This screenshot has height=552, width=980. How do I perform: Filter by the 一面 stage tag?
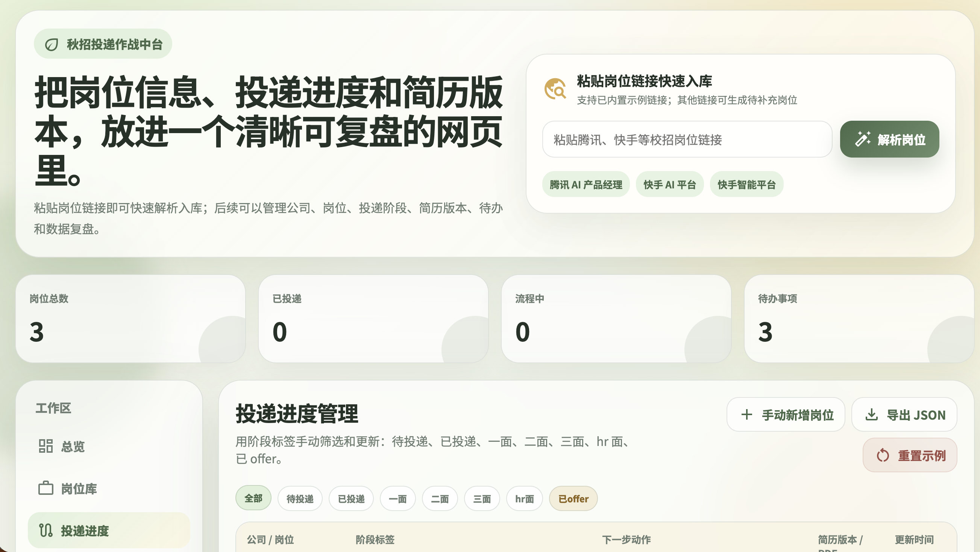pyautogui.click(x=397, y=498)
